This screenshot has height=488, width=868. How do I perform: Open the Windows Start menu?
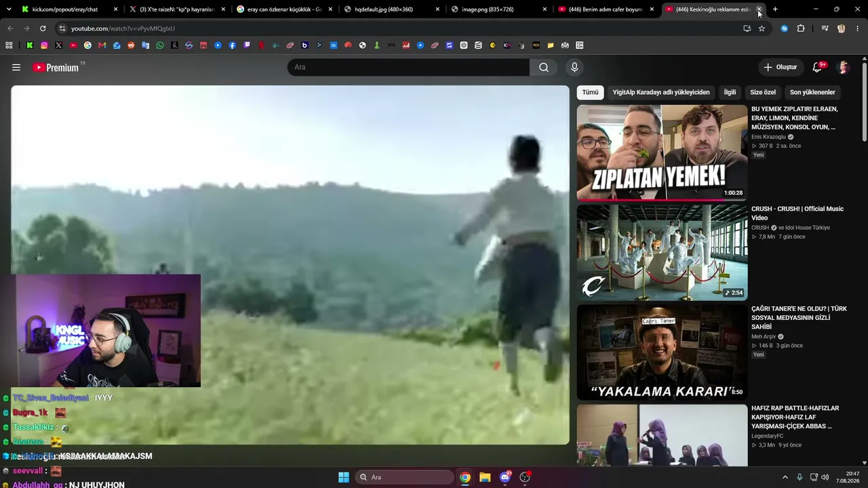[344, 477]
